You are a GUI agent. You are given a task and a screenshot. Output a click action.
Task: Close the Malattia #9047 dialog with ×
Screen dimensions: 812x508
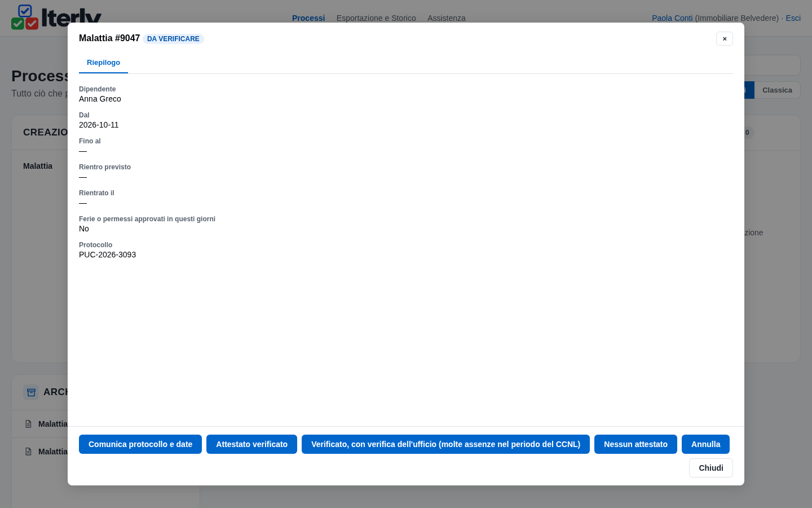725,38
